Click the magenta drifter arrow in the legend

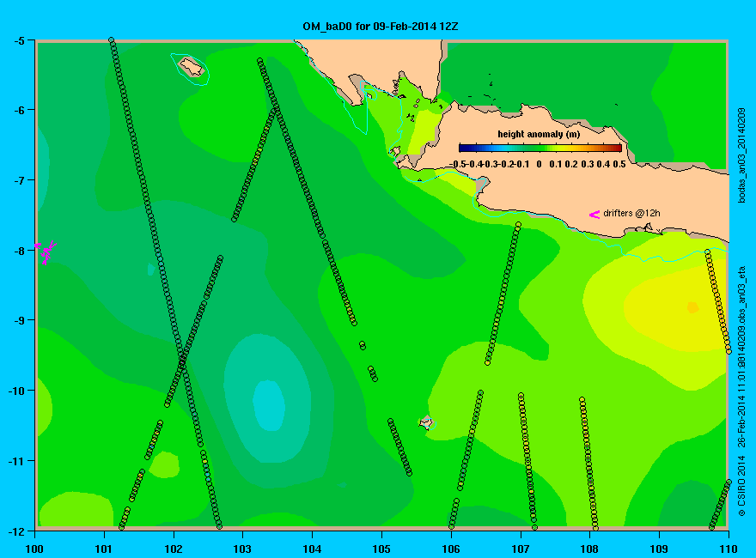pos(594,215)
